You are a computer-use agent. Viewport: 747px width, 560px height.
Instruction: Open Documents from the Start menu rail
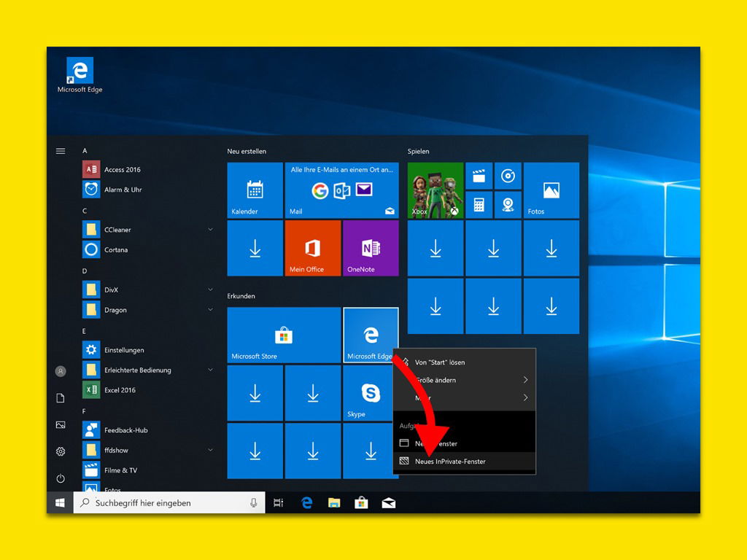point(61,397)
